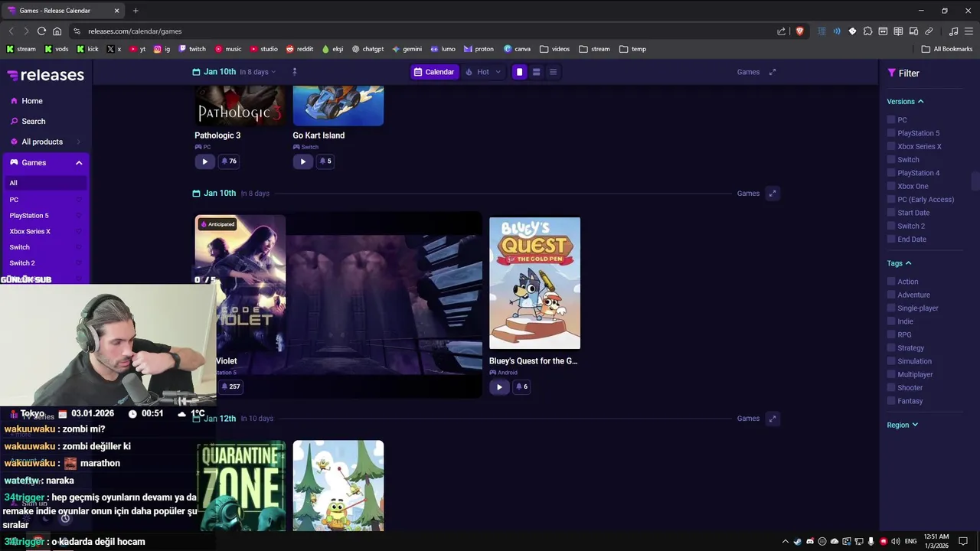This screenshot has width=980, height=551.
Task: Click the releases logo
Action: point(46,75)
